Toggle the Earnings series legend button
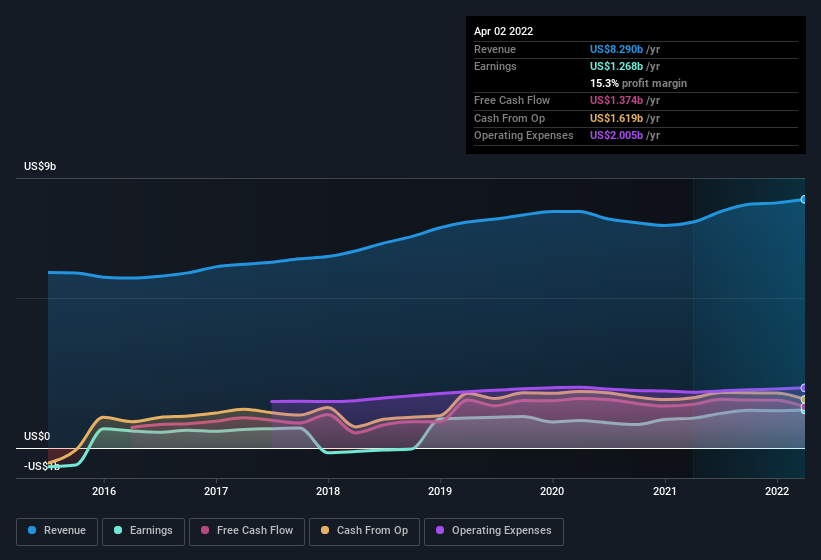This screenshot has width=821, height=560. tap(143, 531)
